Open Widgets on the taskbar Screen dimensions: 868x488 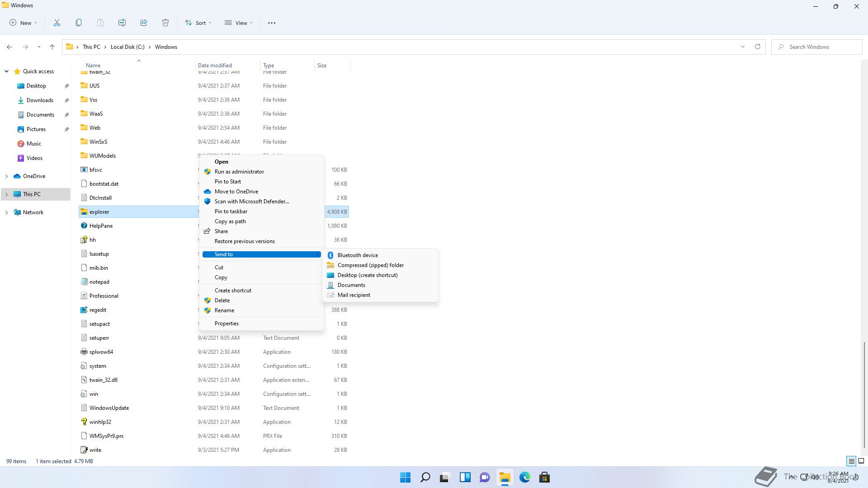465,477
